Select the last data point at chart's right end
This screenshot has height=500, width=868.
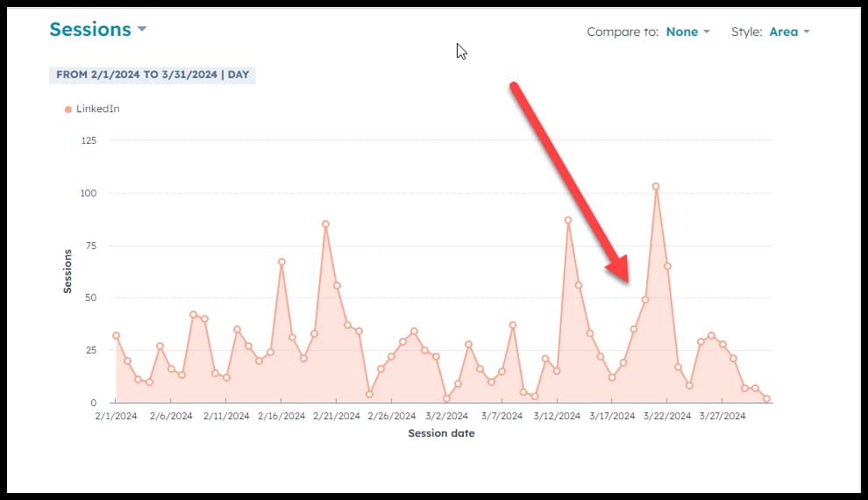tap(766, 398)
